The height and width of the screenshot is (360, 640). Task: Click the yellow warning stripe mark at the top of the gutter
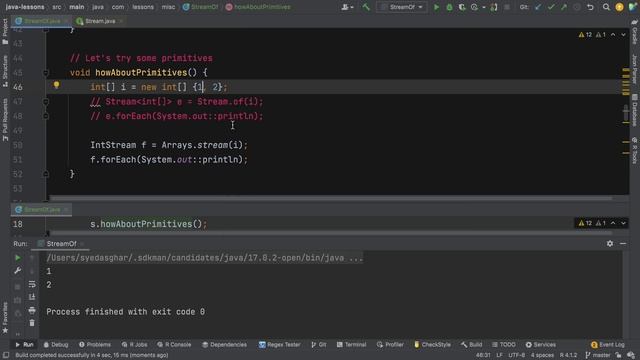[626, 70]
